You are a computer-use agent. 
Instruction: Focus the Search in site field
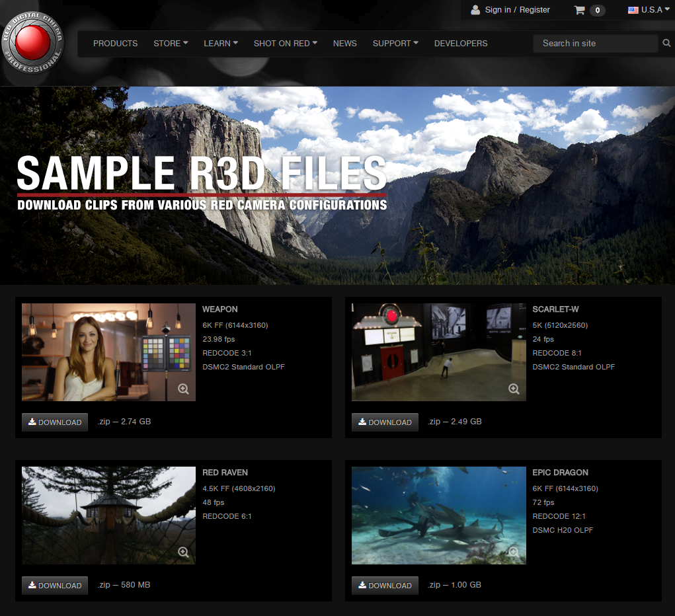[595, 44]
